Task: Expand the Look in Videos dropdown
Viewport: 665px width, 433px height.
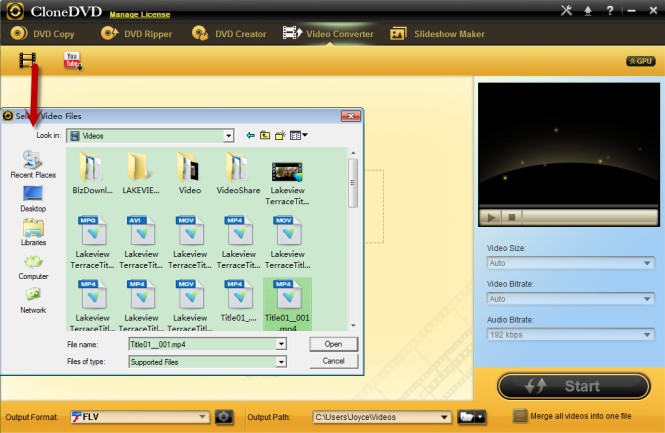Action: pyautogui.click(x=229, y=136)
